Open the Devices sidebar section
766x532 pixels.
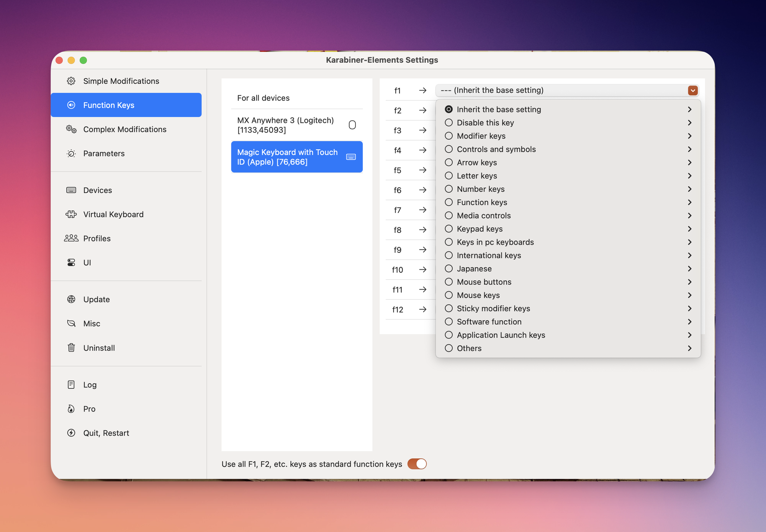coord(98,190)
